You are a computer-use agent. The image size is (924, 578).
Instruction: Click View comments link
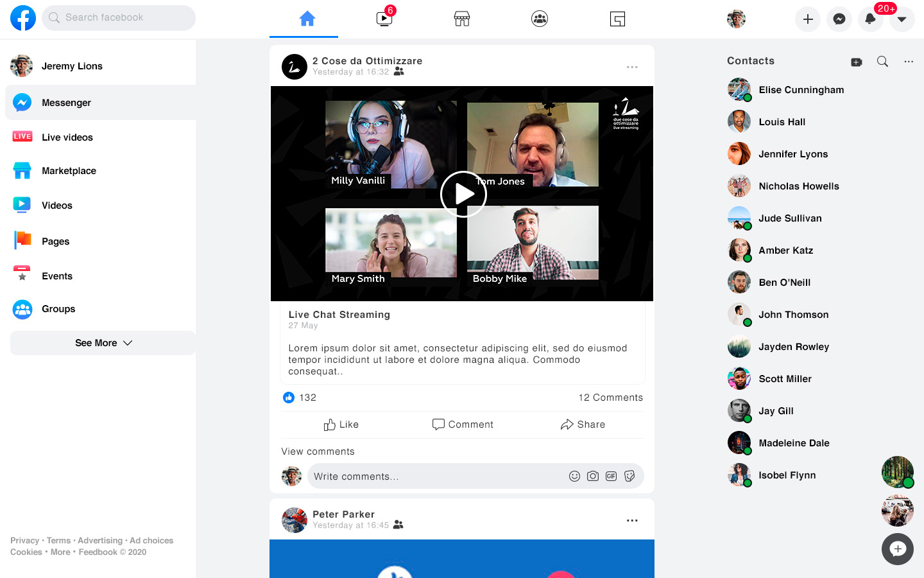(x=318, y=451)
